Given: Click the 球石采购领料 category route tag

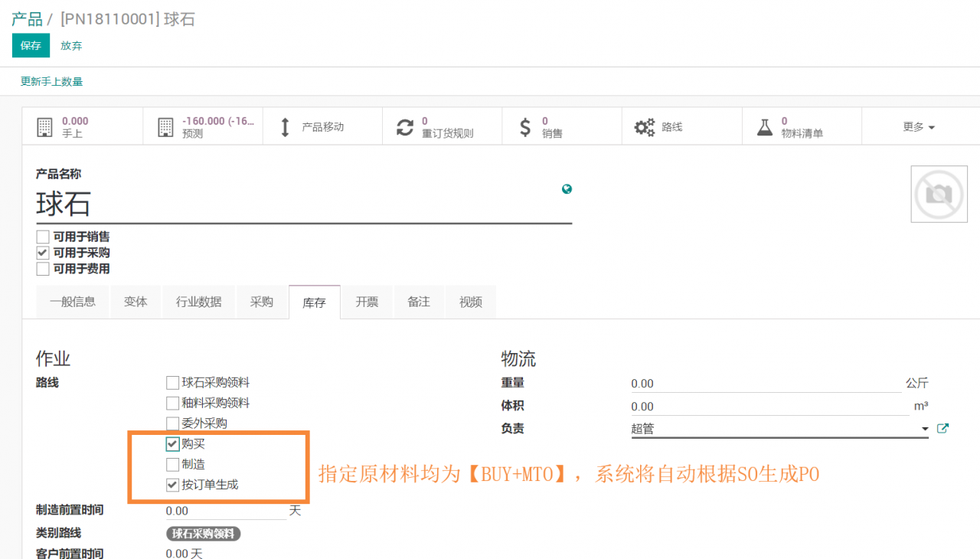Looking at the screenshot, I should (204, 534).
